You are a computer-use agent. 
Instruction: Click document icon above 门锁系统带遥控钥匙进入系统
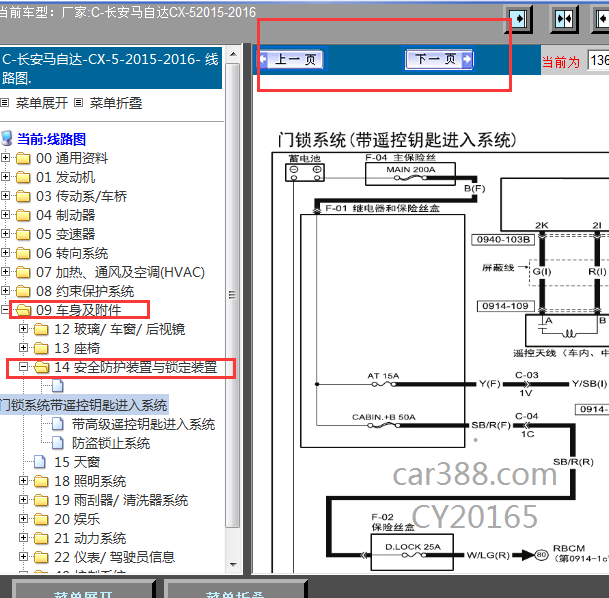(58, 386)
